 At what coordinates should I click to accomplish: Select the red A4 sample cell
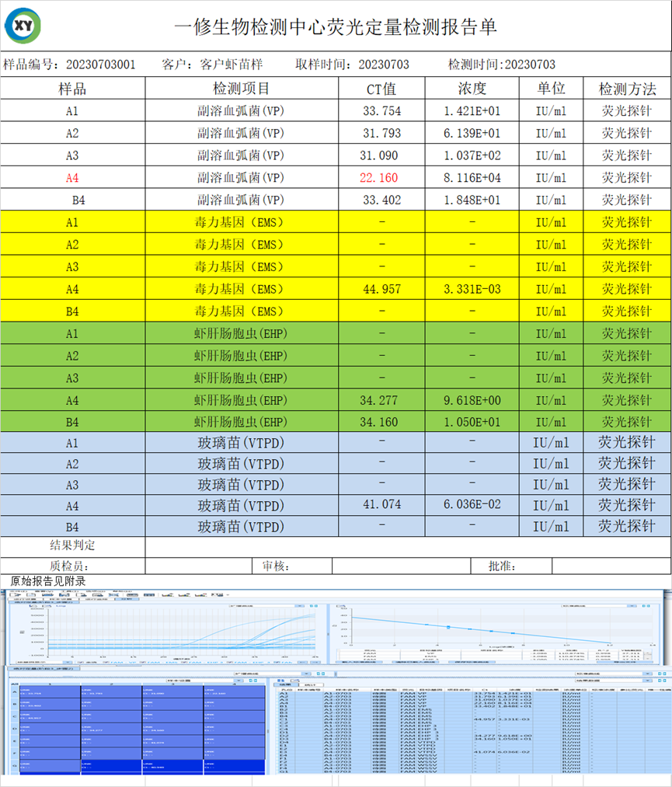(72, 178)
